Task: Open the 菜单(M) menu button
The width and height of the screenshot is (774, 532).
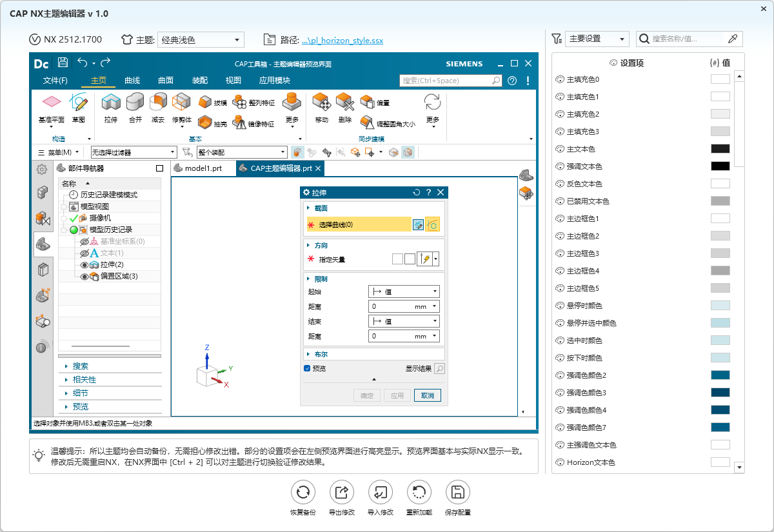Action: click(59, 152)
